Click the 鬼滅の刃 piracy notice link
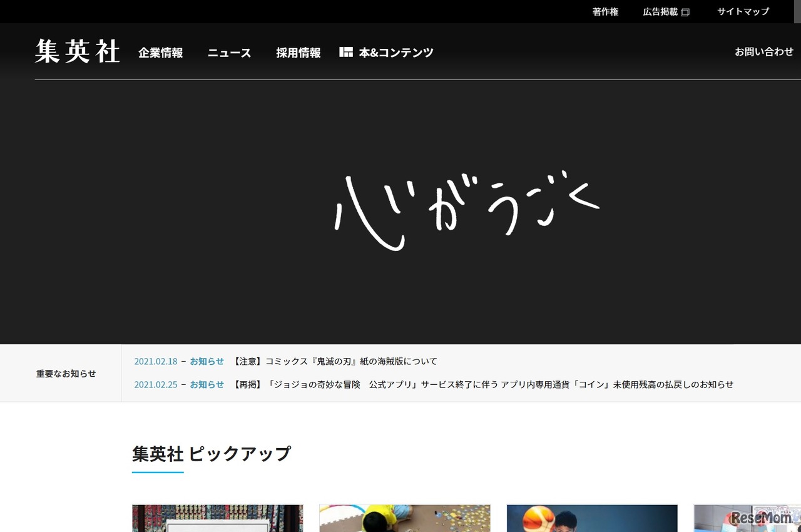Image resolution: width=801 pixels, height=532 pixels. tap(336, 361)
